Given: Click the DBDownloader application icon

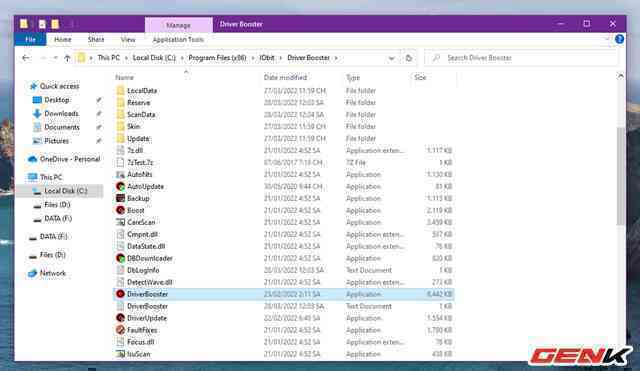Looking at the screenshot, I should 120,258.
